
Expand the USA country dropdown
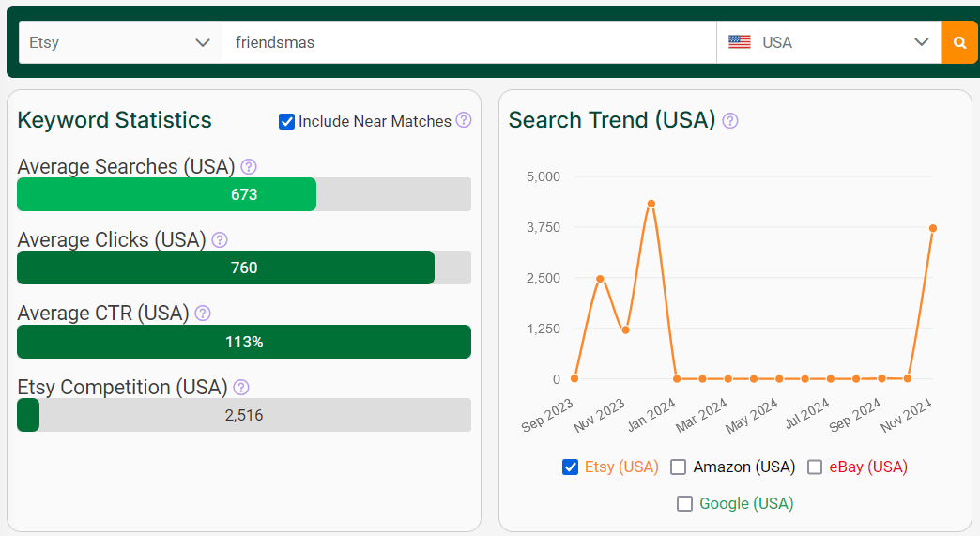[829, 42]
